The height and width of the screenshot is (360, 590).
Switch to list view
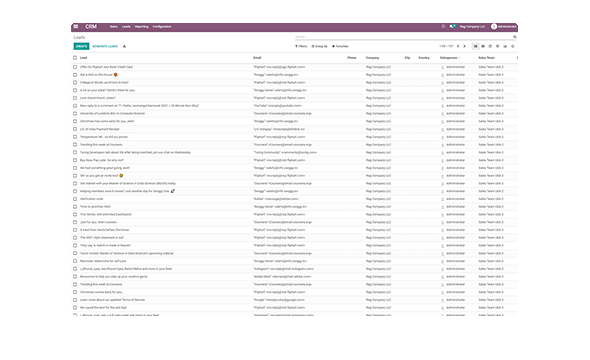point(476,46)
